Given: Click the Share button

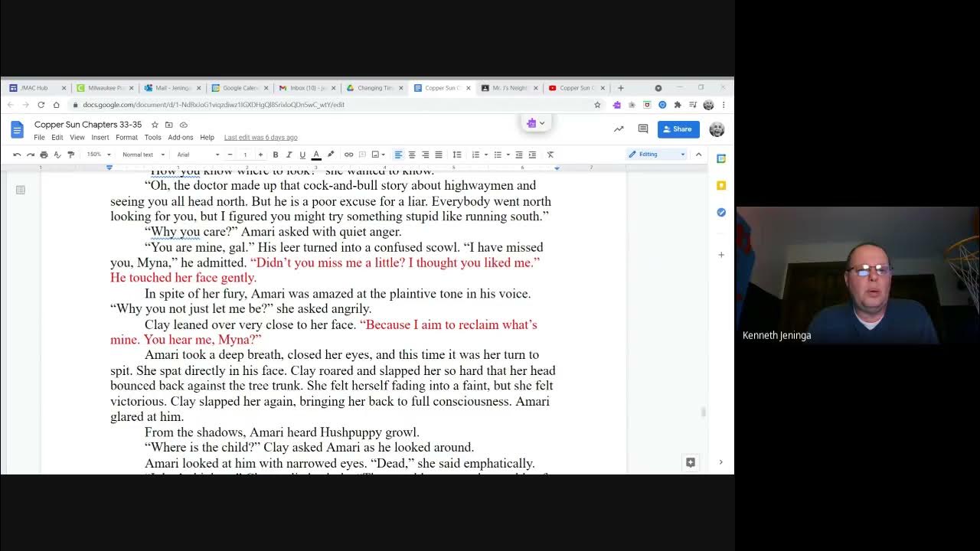Looking at the screenshot, I should coord(678,129).
